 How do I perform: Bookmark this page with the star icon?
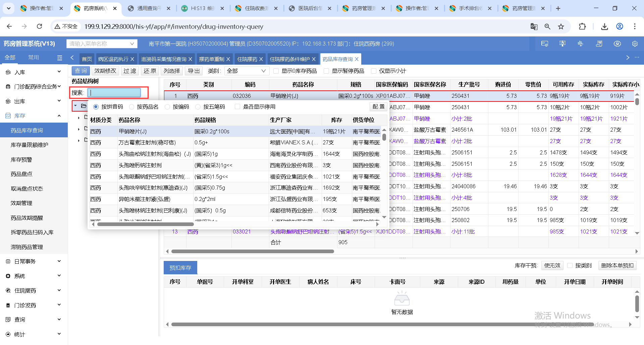click(x=561, y=26)
